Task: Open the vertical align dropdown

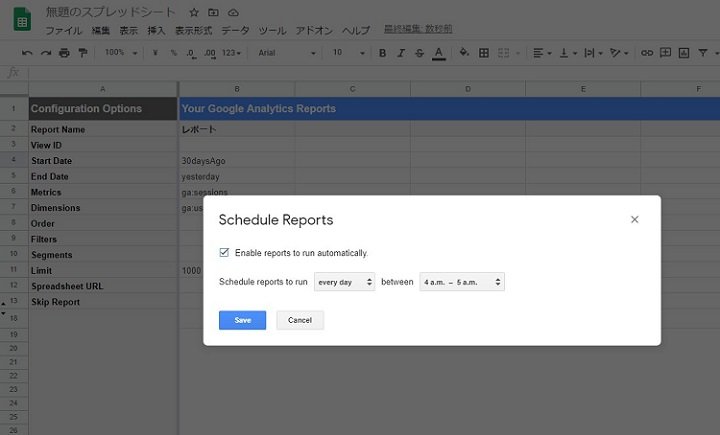Action: [568, 53]
